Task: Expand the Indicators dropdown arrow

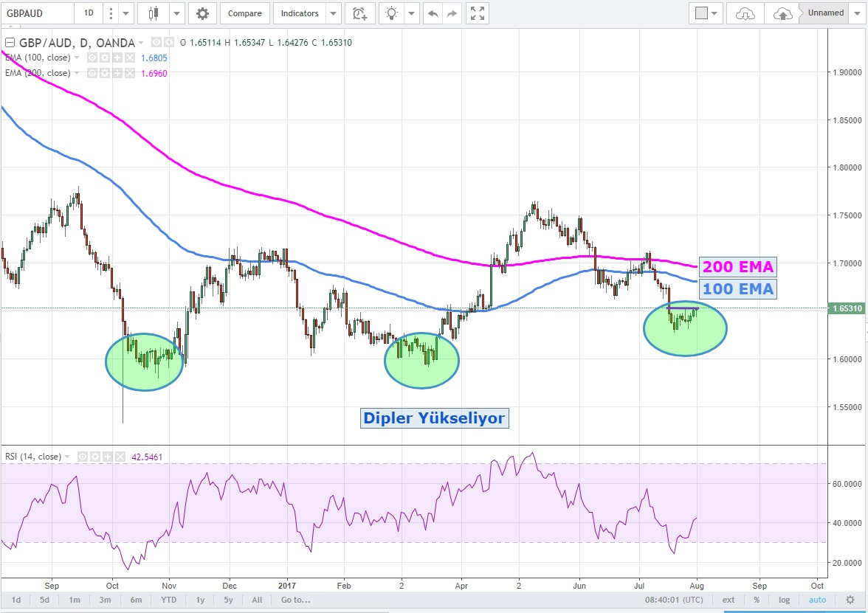Action: (333, 13)
